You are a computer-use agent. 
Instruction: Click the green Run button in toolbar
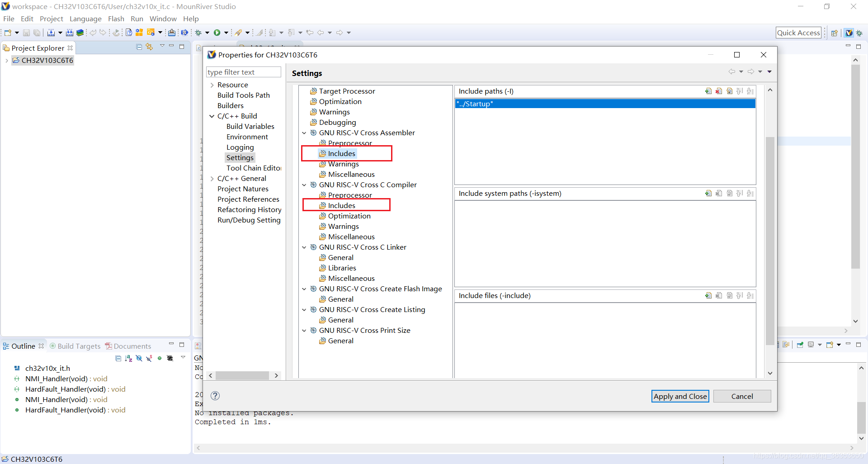pos(217,33)
